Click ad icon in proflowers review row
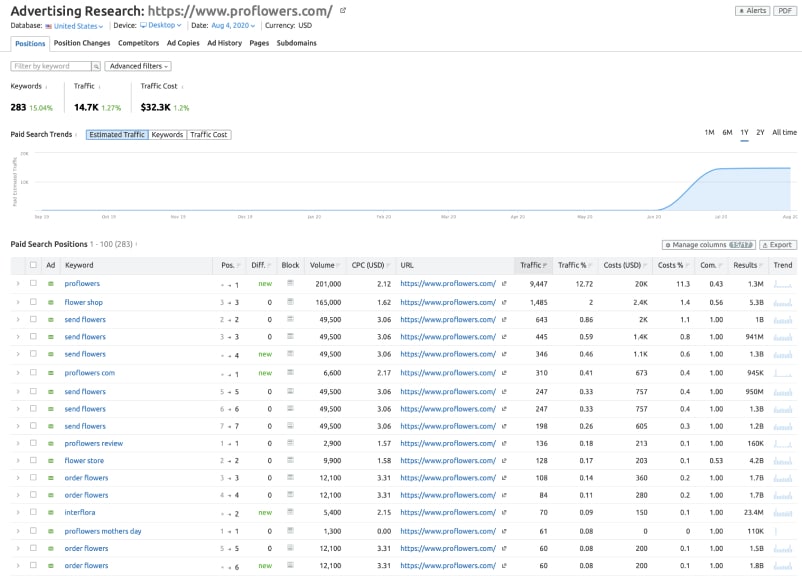Image resolution: width=802 pixels, height=576 pixels. [x=51, y=444]
